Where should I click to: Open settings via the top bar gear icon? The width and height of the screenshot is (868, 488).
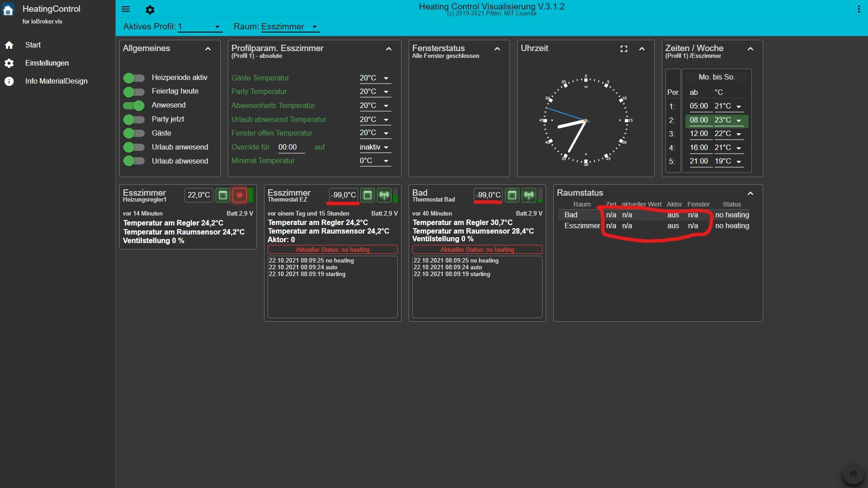click(x=150, y=9)
